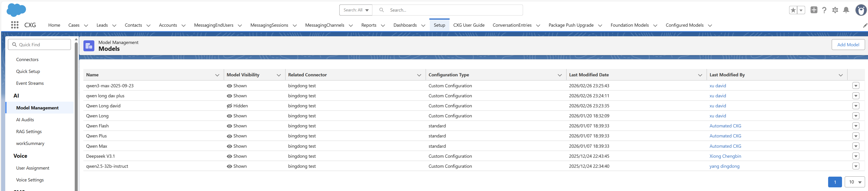
Task: Click the magnifier icon in global search
Action: [381, 10]
